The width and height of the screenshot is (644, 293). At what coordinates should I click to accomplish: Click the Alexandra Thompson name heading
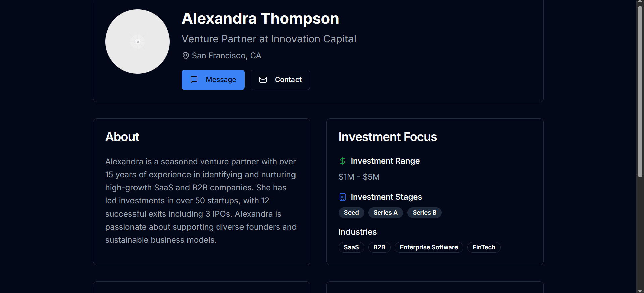[x=260, y=19]
